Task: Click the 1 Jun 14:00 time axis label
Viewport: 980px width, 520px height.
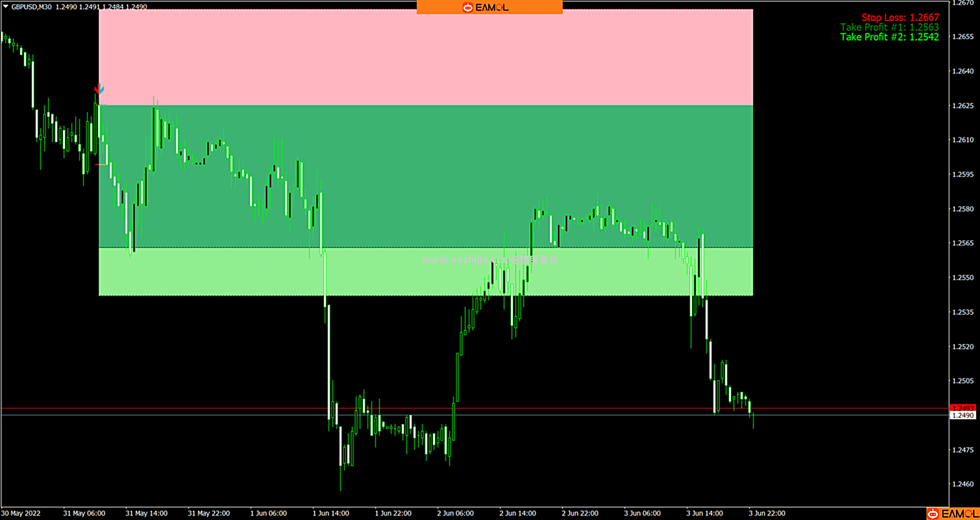Action: coord(331,513)
